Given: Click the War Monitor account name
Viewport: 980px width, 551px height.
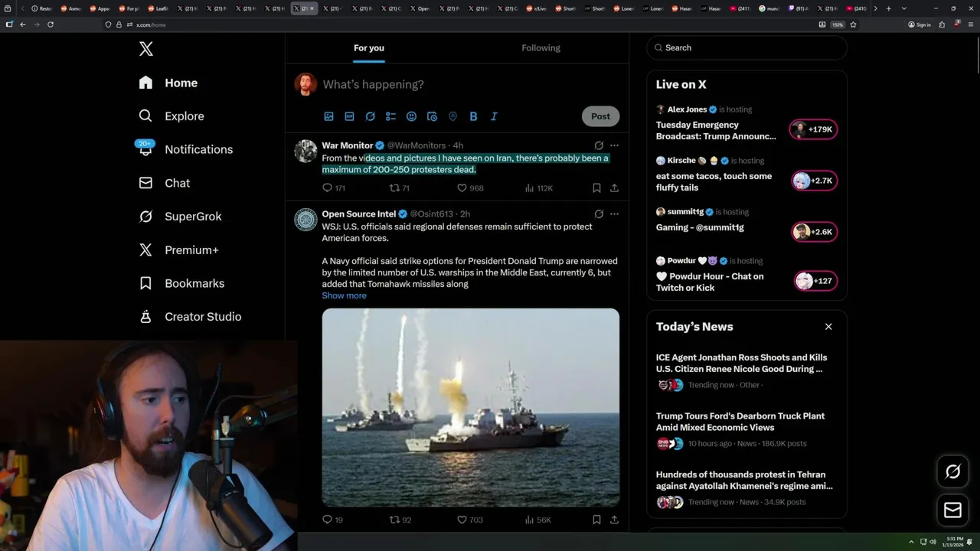Looking at the screenshot, I should click(x=348, y=145).
